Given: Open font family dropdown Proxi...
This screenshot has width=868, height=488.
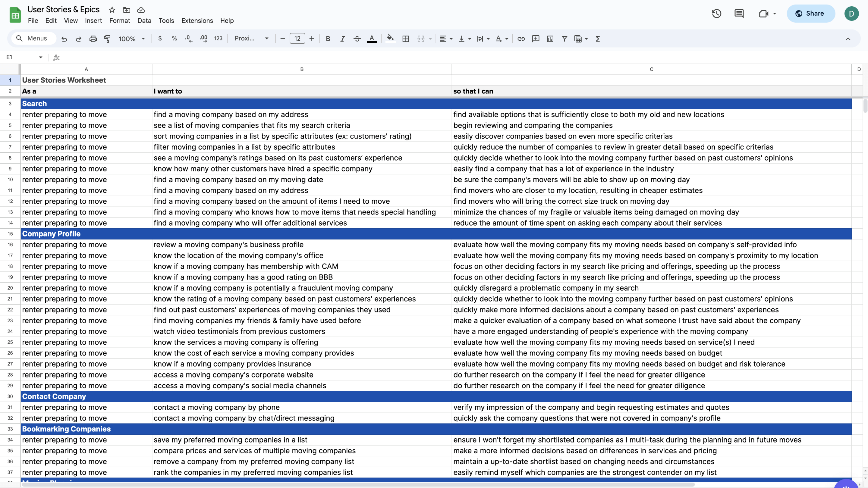Looking at the screenshot, I should pos(251,39).
